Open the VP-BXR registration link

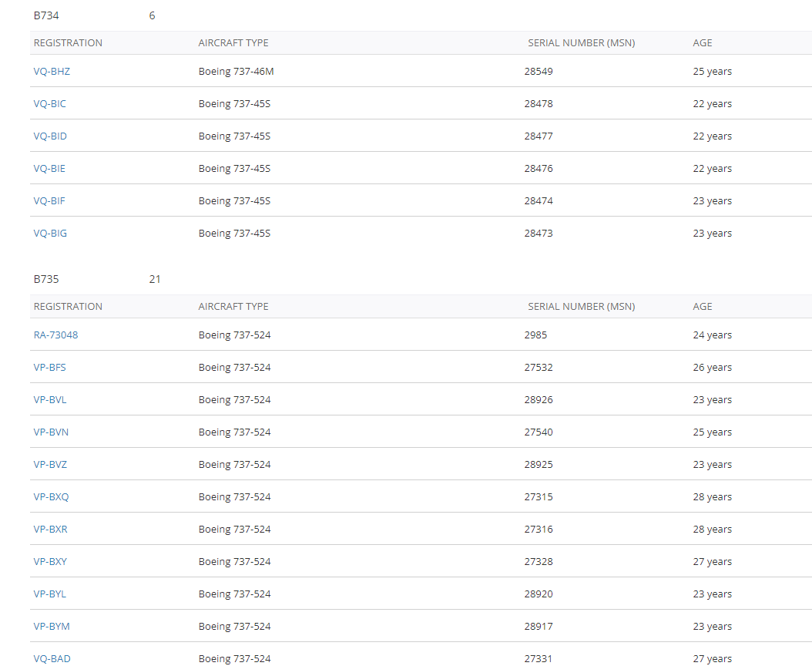pyautogui.click(x=50, y=529)
